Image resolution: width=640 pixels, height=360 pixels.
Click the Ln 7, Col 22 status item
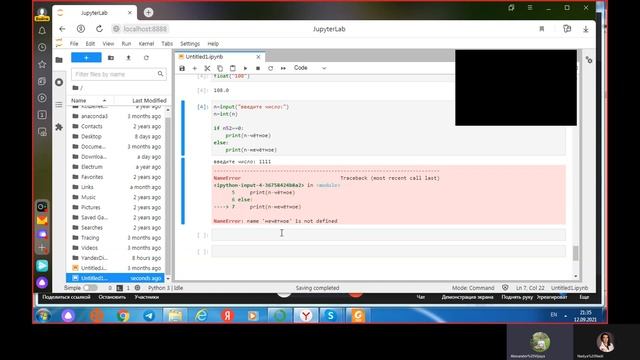pos(530,288)
